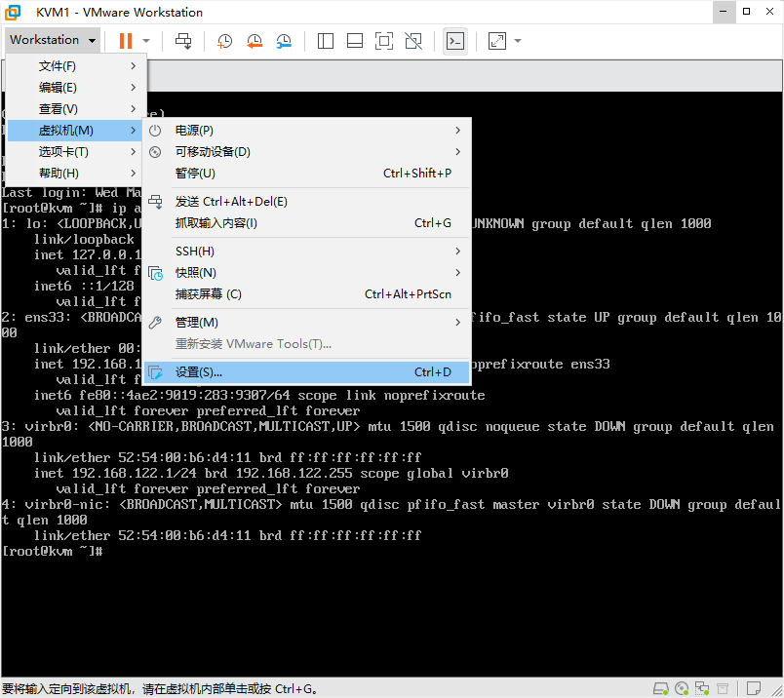Click the chevron arrow on the 快照(N) row
This screenshot has height=698, width=784.
tap(458, 273)
